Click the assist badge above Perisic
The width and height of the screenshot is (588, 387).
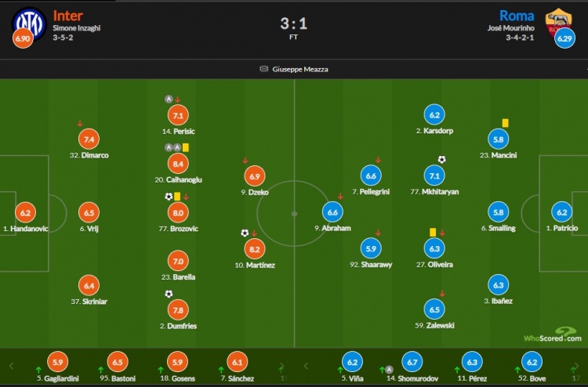[x=169, y=99]
